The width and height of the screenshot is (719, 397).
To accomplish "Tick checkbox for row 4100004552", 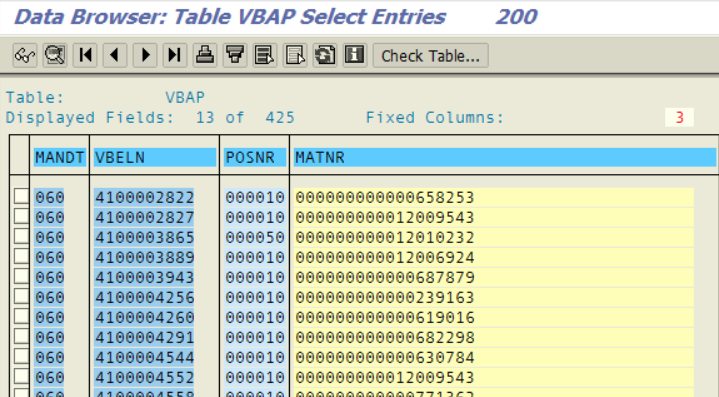I will [x=21, y=376].
